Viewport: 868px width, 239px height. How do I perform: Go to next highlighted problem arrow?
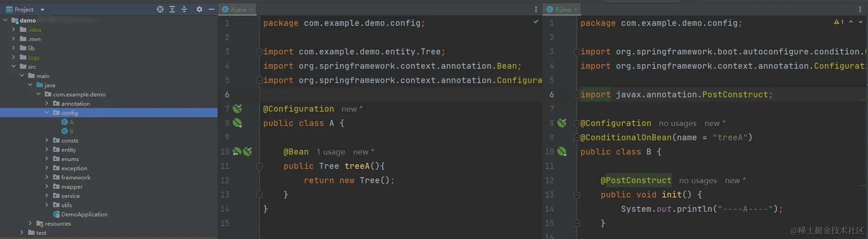[x=861, y=22]
